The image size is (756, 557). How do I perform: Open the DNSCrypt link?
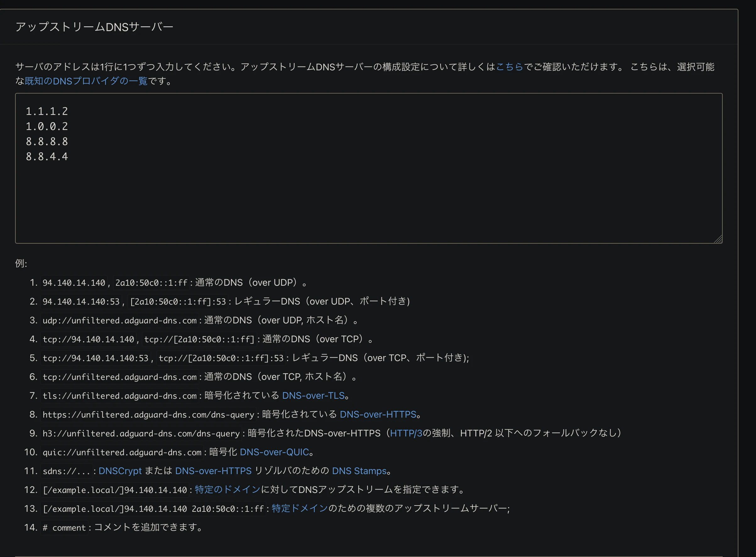point(120,471)
